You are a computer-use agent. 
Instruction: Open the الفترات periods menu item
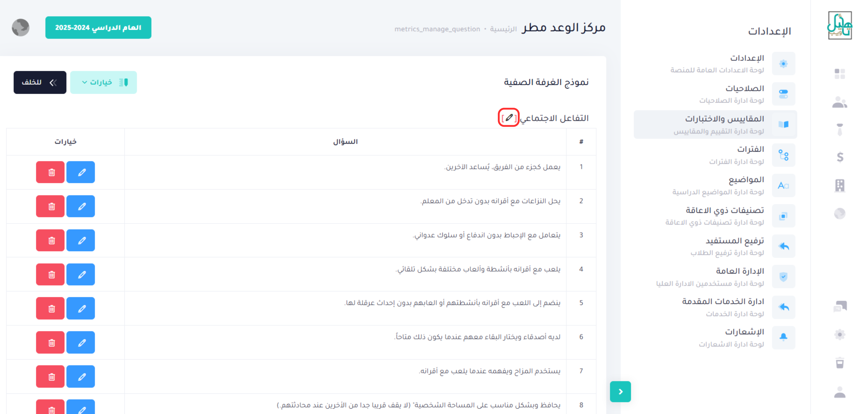coord(715,155)
